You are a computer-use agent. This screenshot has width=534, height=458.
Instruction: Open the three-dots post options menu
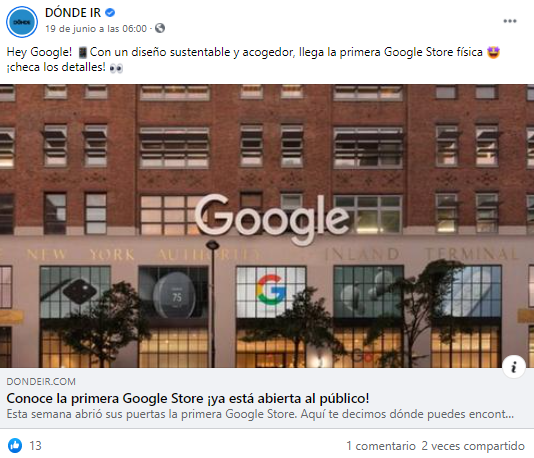point(510,21)
